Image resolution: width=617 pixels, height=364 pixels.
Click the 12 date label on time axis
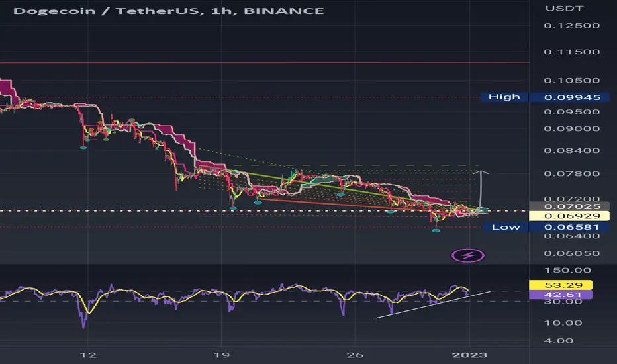point(88,355)
